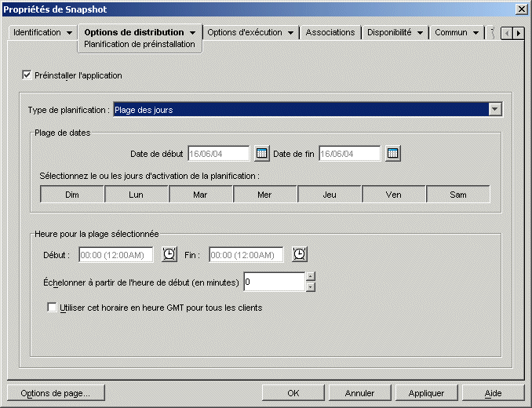532x408 pixels.
Task: Open the calendar for Date de début
Action: tap(262, 153)
